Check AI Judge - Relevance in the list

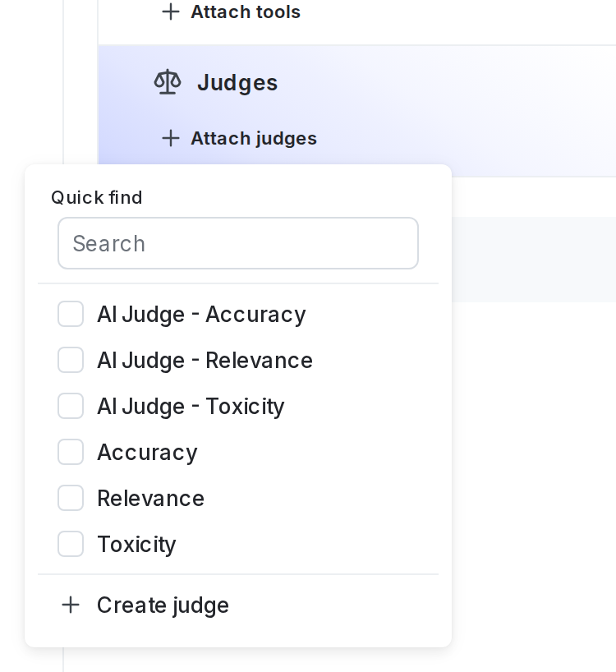click(x=71, y=360)
